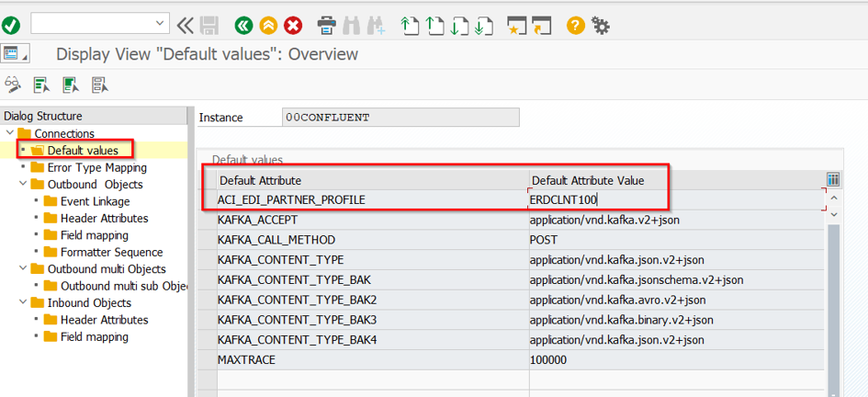This screenshot has width=868, height=397.
Task: Create a new session icon
Action: 516,26
